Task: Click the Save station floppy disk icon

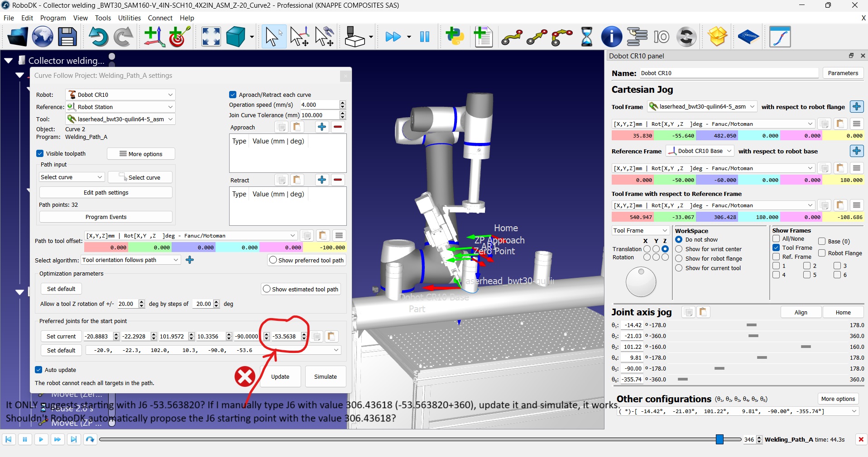Action: pyautogui.click(x=67, y=37)
